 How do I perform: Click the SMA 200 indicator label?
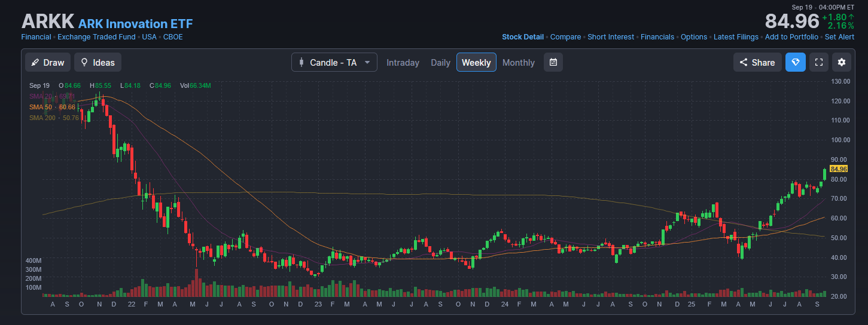(54, 118)
